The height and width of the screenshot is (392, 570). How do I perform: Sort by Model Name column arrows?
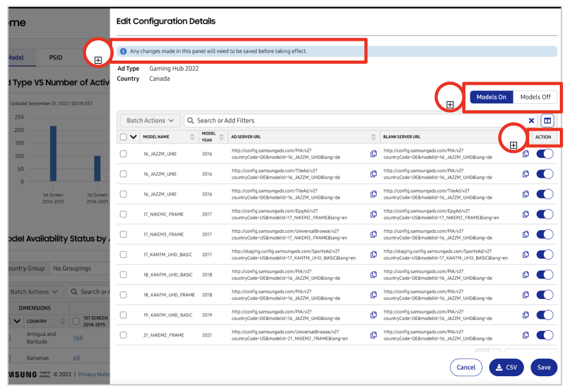pyautogui.click(x=192, y=137)
